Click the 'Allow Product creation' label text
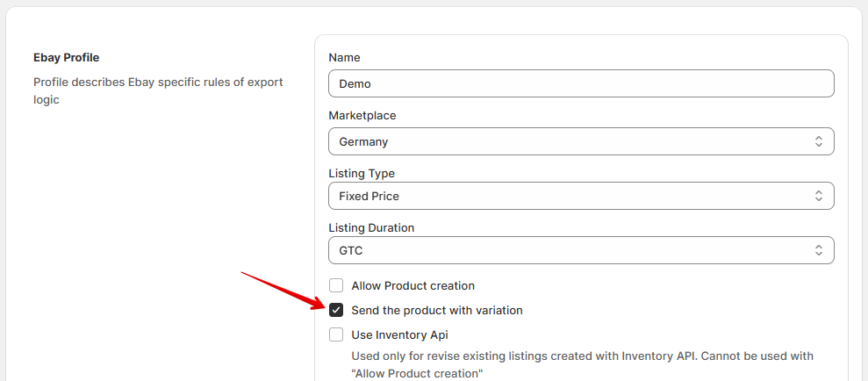Screen dimensions: 868x381 point(412,285)
